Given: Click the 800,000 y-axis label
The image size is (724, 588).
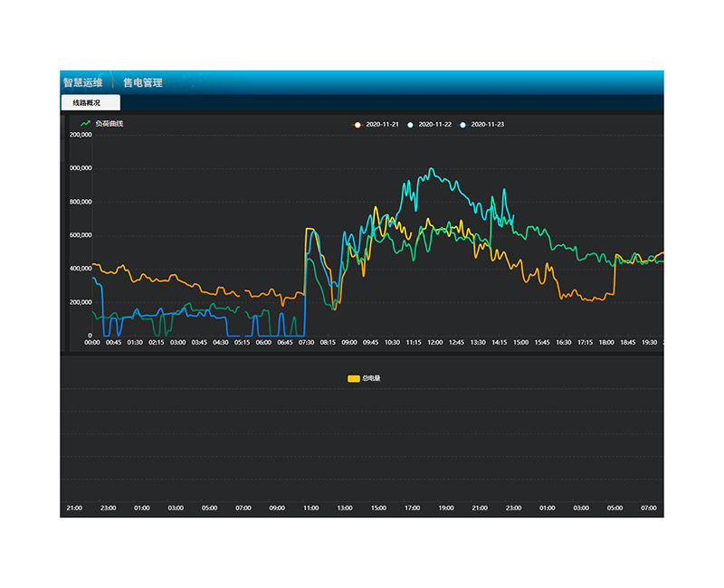Looking at the screenshot, I should tap(80, 202).
